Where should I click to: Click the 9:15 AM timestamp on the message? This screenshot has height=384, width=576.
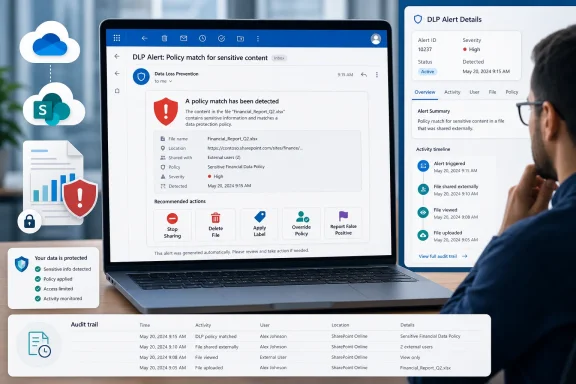pyautogui.click(x=345, y=75)
